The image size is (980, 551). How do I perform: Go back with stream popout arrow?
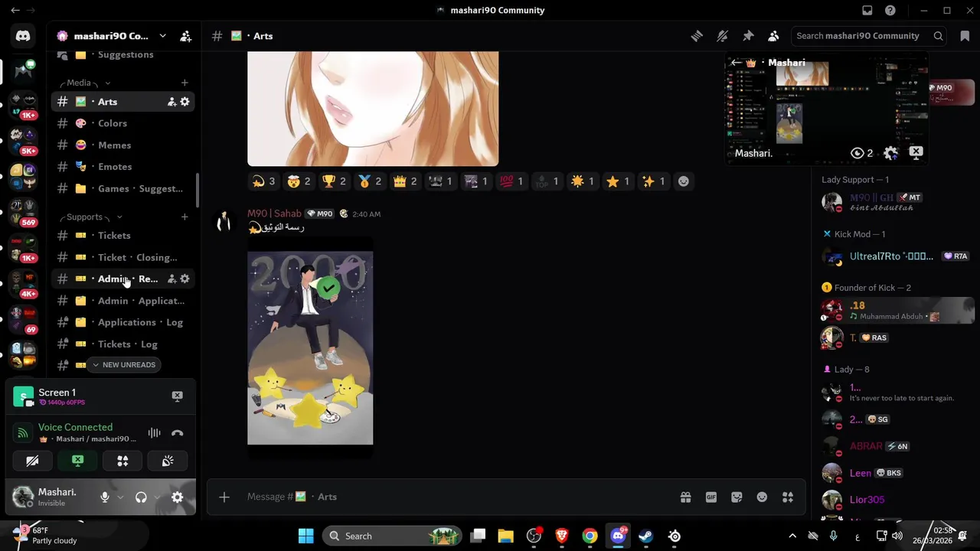point(736,63)
